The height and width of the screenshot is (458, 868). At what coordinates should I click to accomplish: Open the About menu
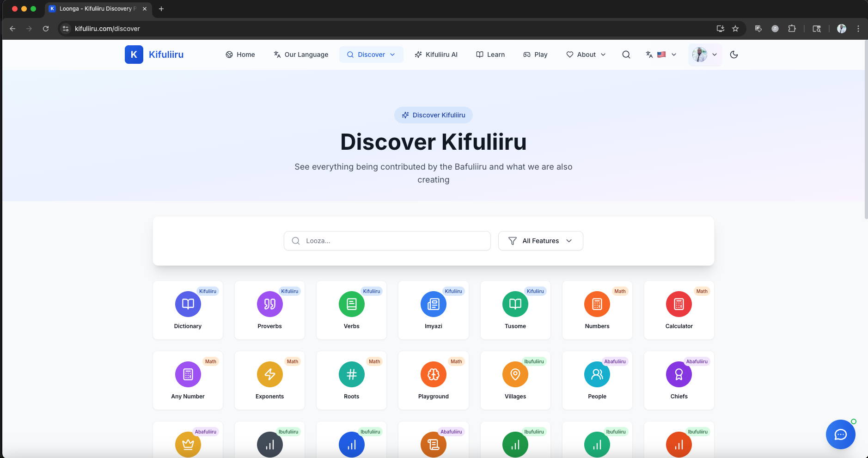pos(586,55)
